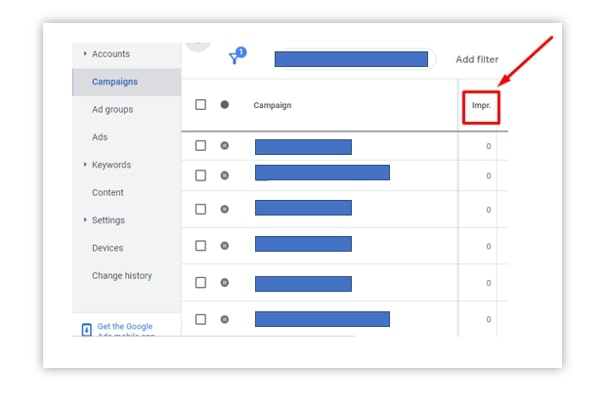Viewport: 604px width, 394px height.
Task: Click the Add filter button
Action: tap(477, 59)
